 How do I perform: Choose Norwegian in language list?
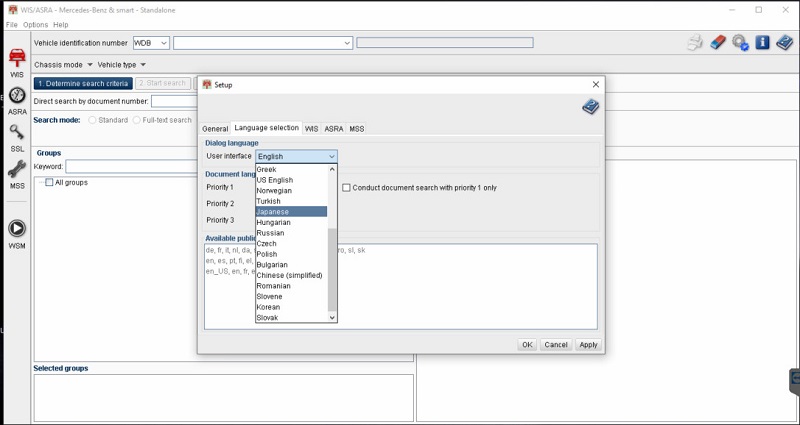(291, 191)
